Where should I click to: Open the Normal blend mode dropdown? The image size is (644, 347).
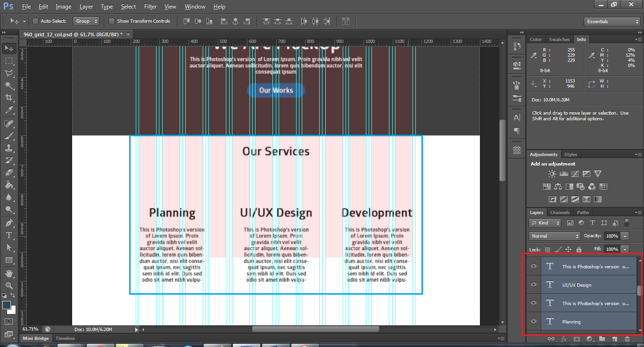(554, 236)
